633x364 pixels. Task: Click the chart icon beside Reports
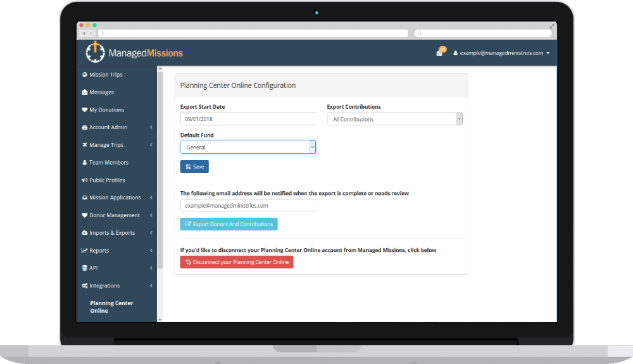click(84, 250)
